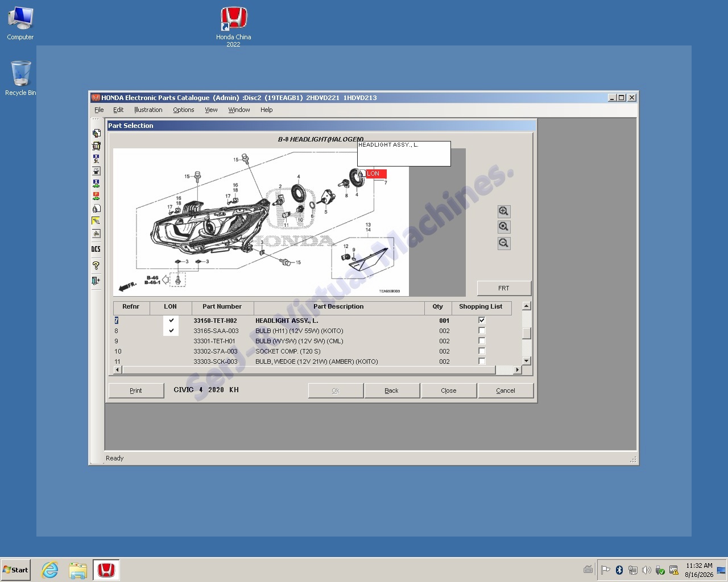Open the Window menu

tap(239, 110)
